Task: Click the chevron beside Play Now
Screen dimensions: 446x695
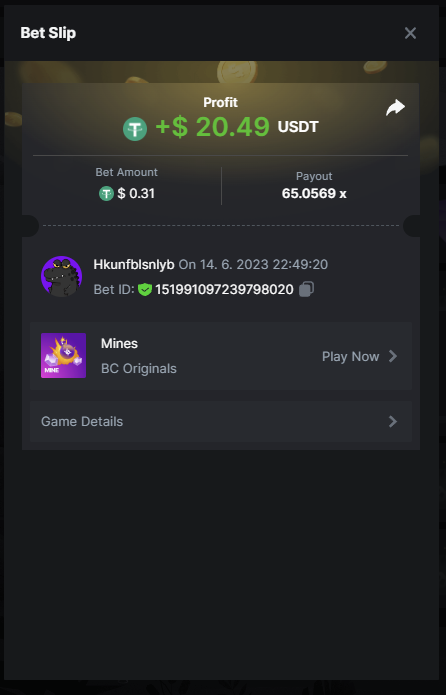Action: point(393,356)
